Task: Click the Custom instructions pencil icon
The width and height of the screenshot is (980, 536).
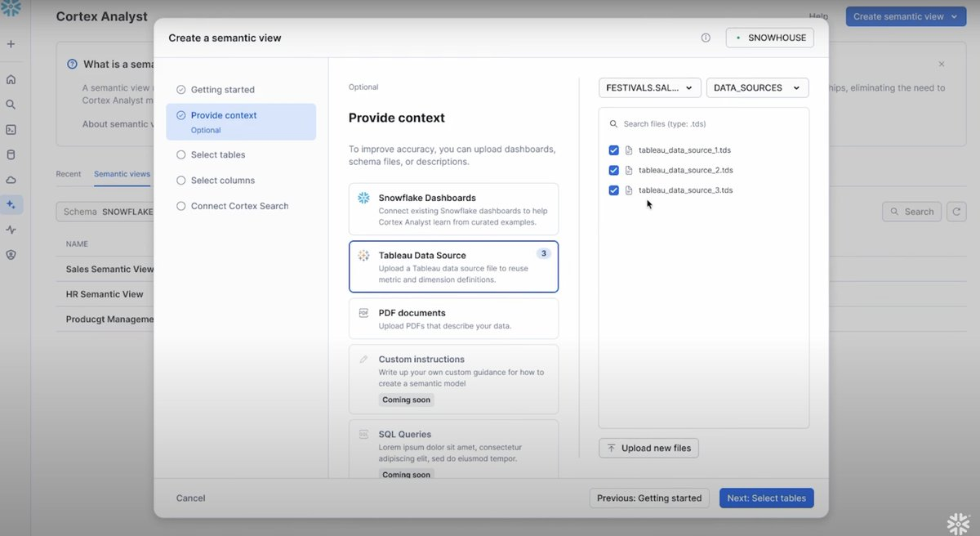Action: [x=364, y=359]
